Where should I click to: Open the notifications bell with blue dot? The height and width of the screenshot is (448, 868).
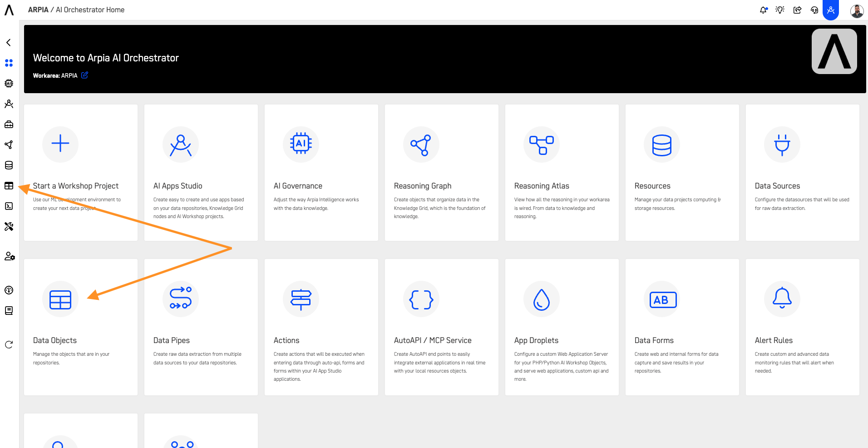(x=763, y=10)
